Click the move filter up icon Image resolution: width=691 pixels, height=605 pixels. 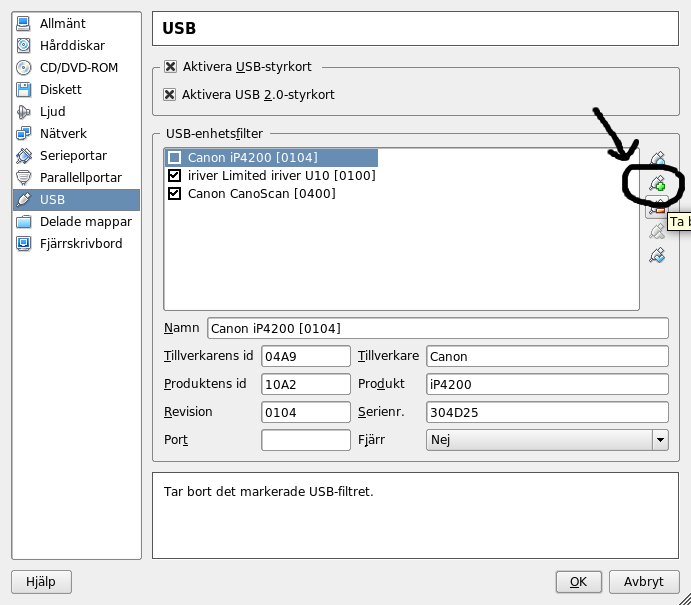657,231
